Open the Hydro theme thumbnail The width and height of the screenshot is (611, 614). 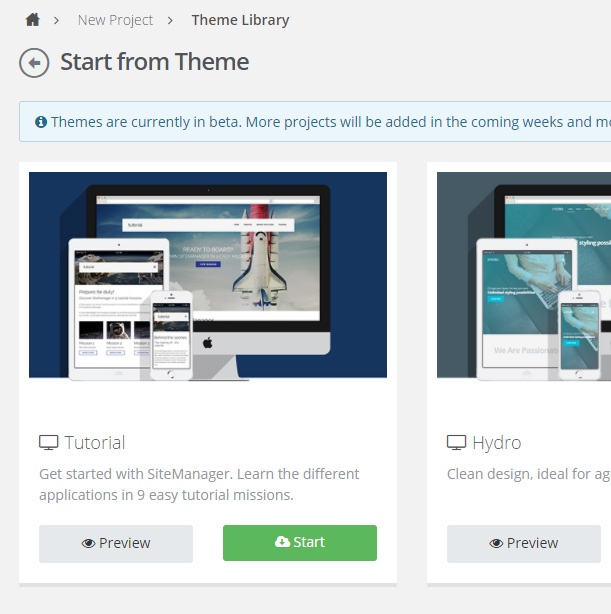[x=524, y=276]
